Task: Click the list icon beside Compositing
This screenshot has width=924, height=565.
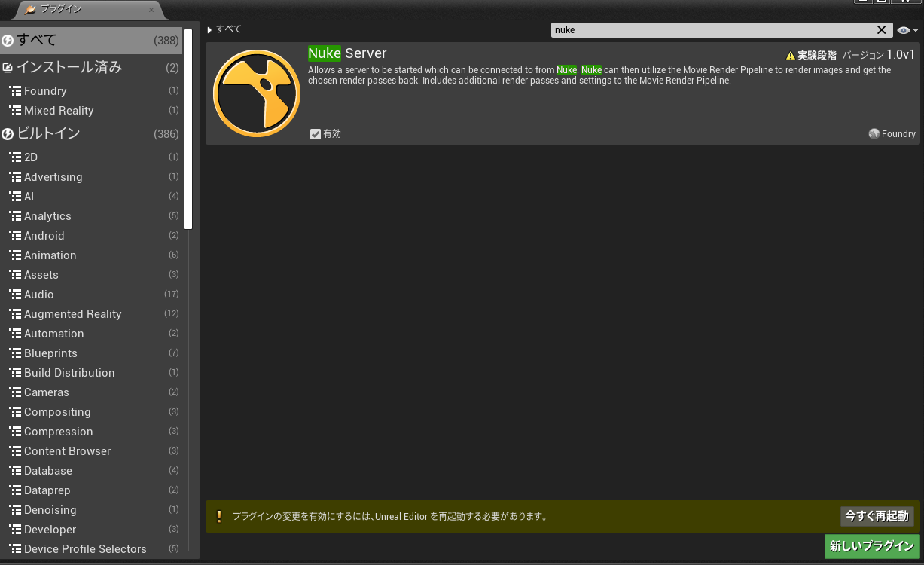Action: tap(15, 412)
